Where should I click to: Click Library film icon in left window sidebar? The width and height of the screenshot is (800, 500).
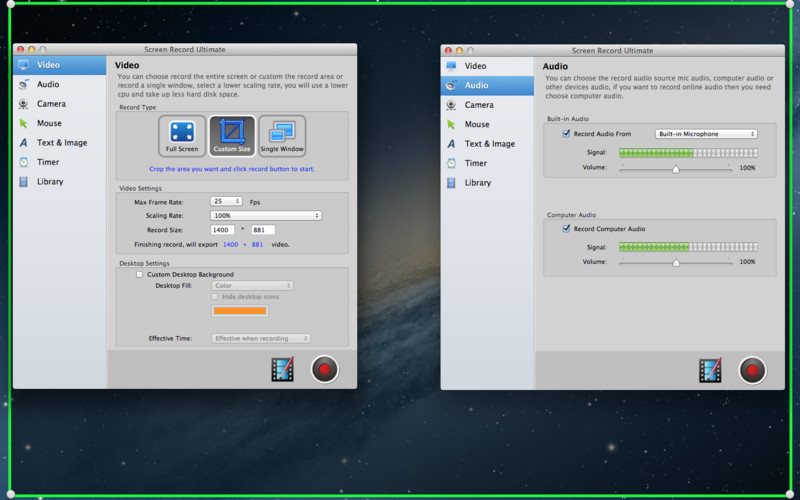(x=23, y=182)
